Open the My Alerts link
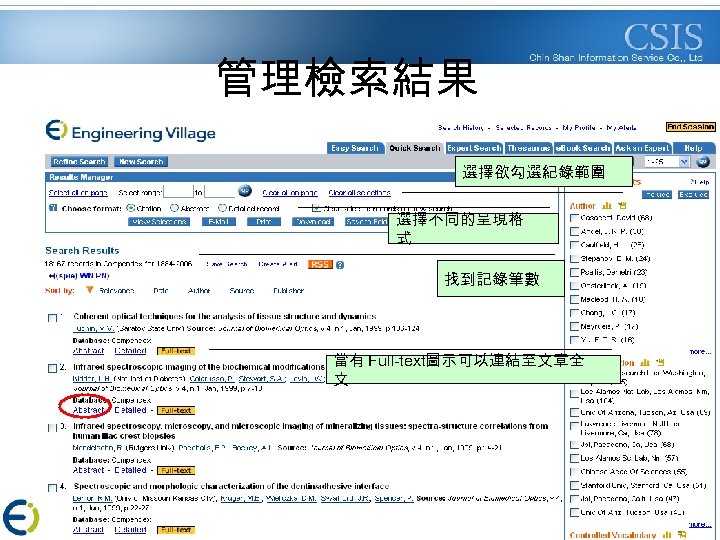The height and width of the screenshot is (540, 720). tap(621, 128)
